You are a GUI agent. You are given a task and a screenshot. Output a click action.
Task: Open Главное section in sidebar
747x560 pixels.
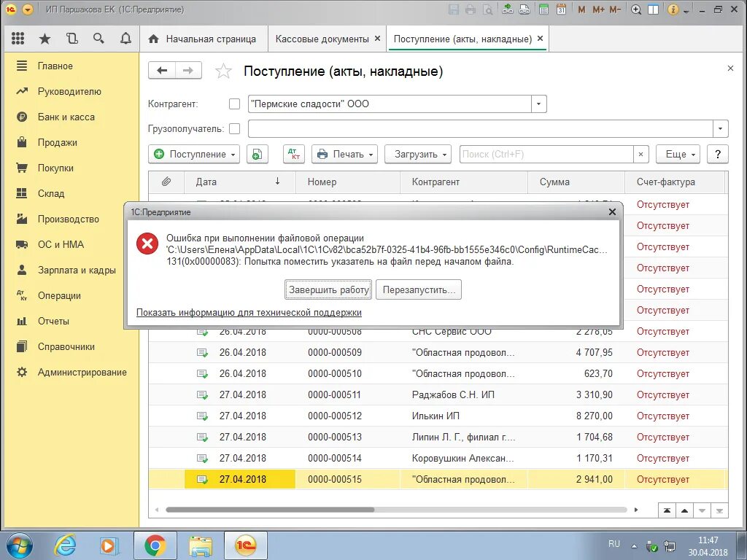click(x=55, y=66)
